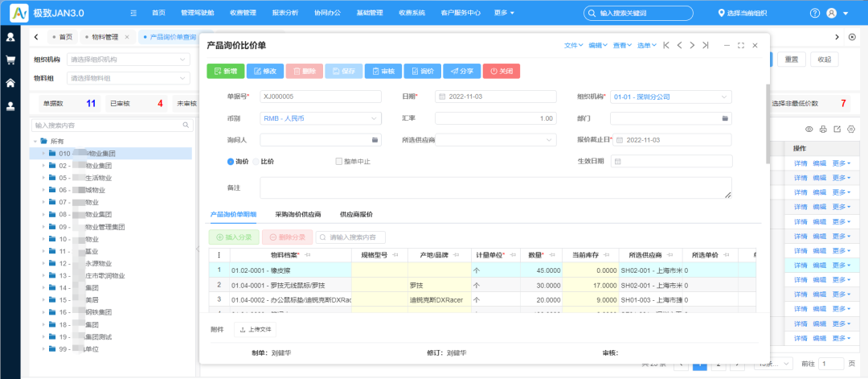This screenshot has height=379, width=868.
Task: Click the 询价 toolbar button
Action: click(x=423, y=71)
